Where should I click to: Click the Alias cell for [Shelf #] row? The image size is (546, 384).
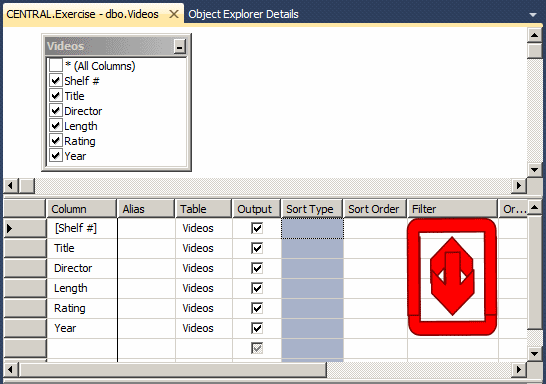[147, 228]
